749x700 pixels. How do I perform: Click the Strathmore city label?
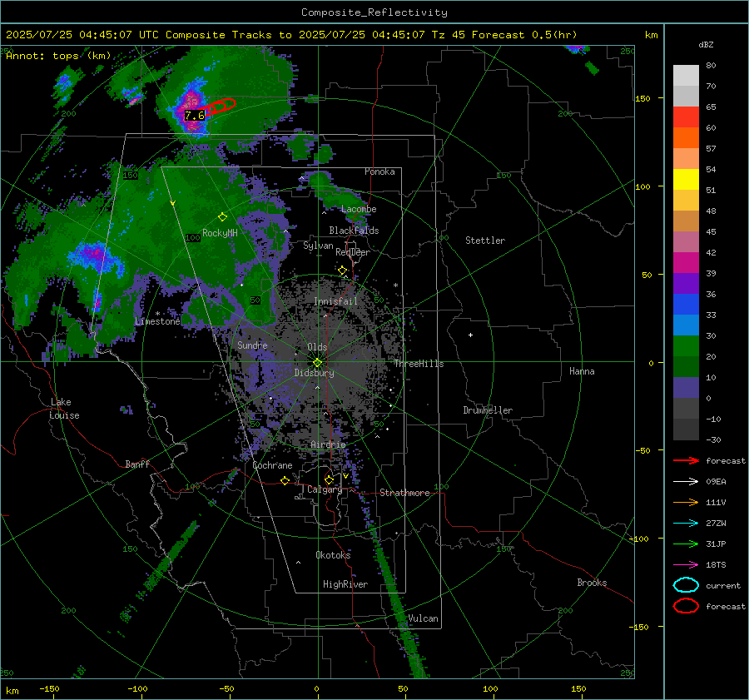(404, 493)
